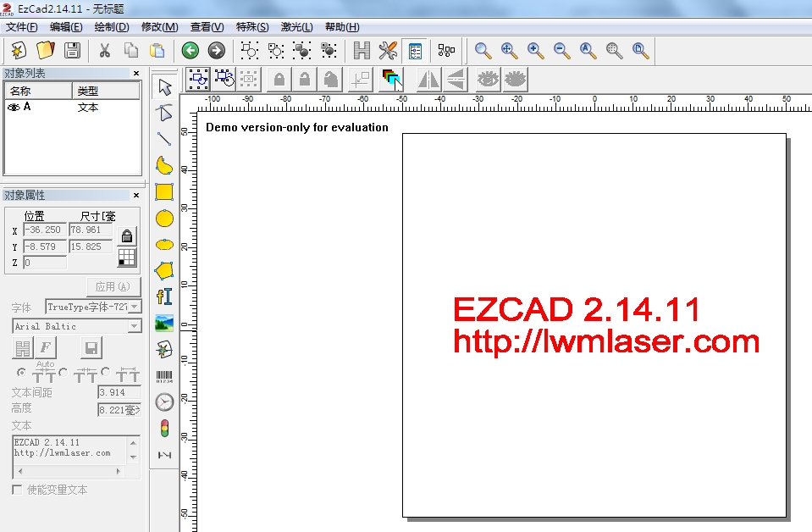Screen dimensions: 812x532
Task: Save with the floppy disk icon
Action: point(72,50)
